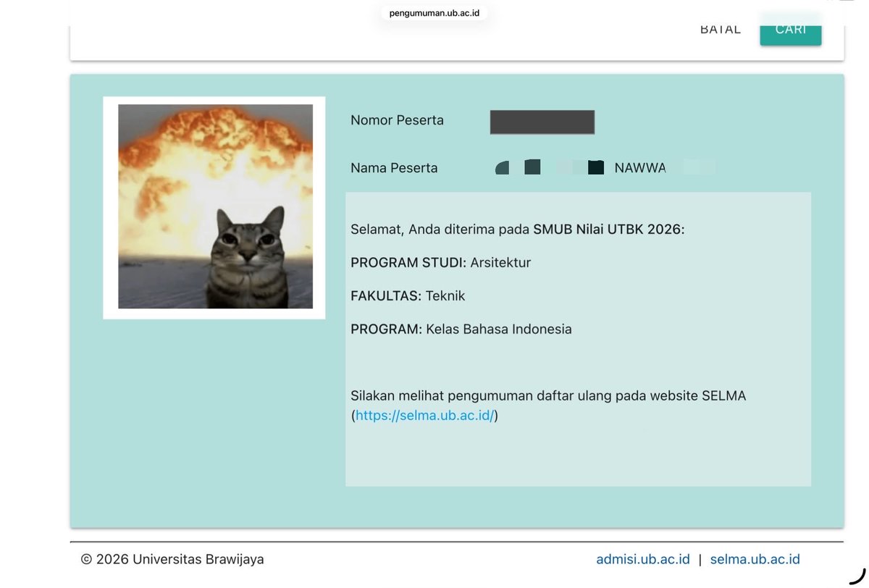Click the cat explosion participant photo
869x588 pixels.
tap(215, 206)
